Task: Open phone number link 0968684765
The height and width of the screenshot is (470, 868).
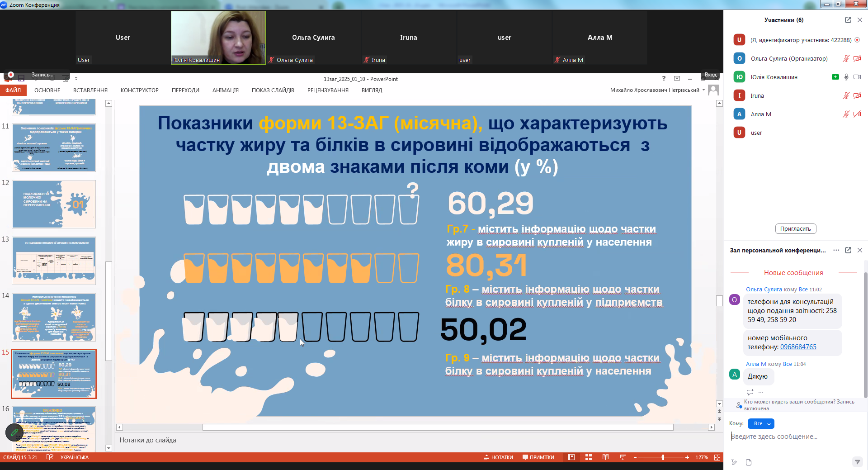Action: [798, 347]
